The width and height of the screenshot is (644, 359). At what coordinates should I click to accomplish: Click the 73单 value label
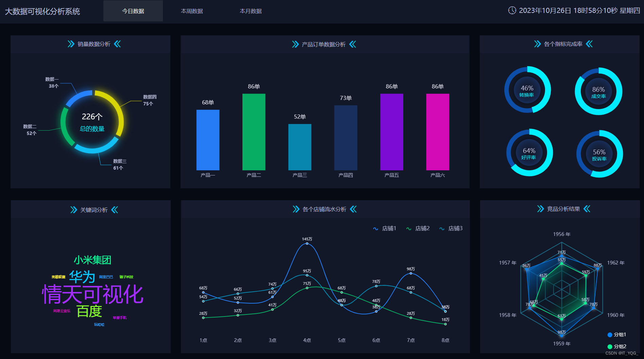click(x=346, y=98)
